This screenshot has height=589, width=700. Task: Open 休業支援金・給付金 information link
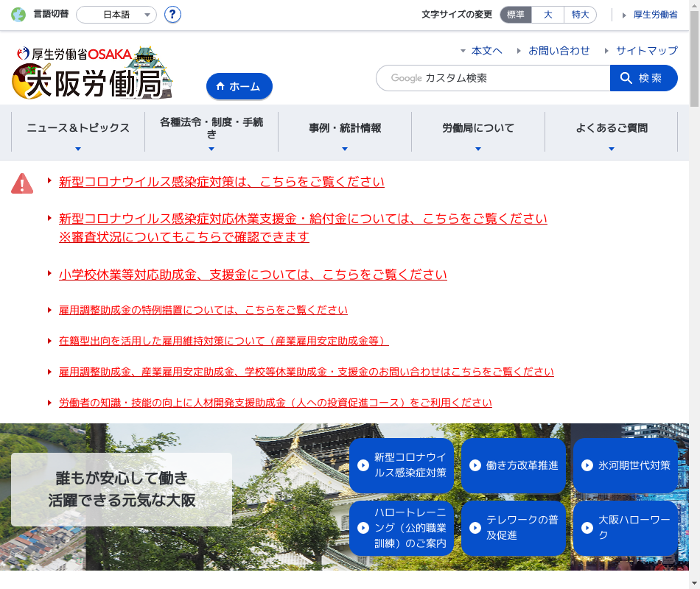[x=303, y=228]
